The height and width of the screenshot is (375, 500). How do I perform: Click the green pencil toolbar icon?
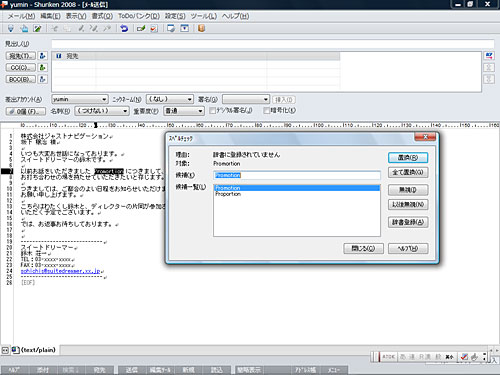(141, 29)
